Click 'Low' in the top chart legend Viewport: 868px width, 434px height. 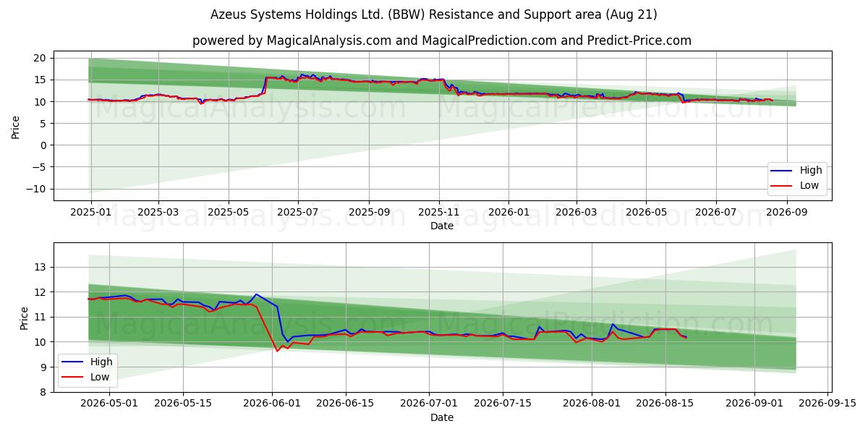809,186
